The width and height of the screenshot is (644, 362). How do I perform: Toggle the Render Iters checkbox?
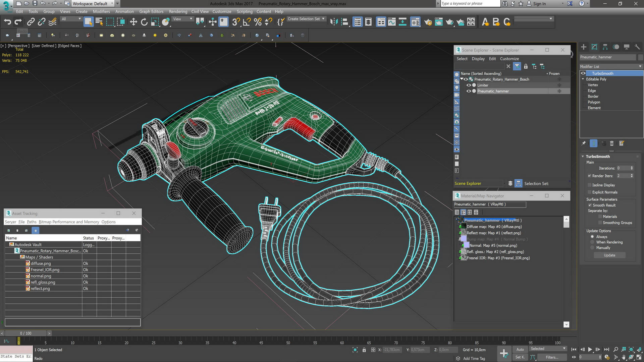pyautogui.click(x=589, y=176)
